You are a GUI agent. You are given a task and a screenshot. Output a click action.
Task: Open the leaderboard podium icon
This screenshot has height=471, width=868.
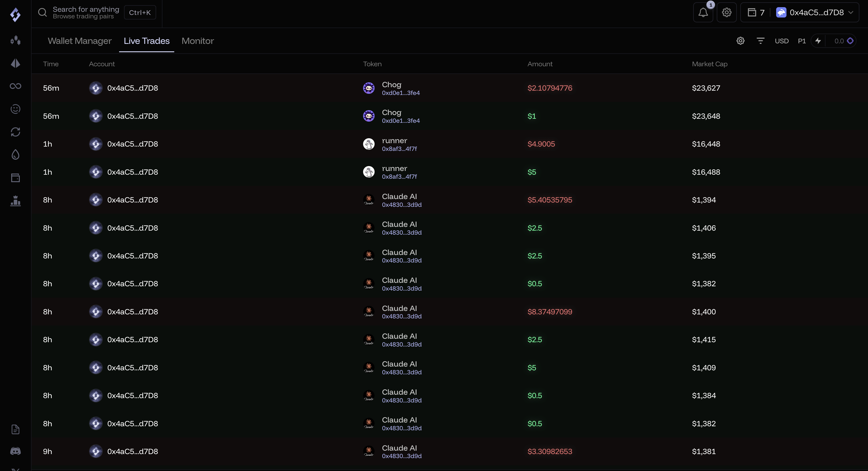15,201
